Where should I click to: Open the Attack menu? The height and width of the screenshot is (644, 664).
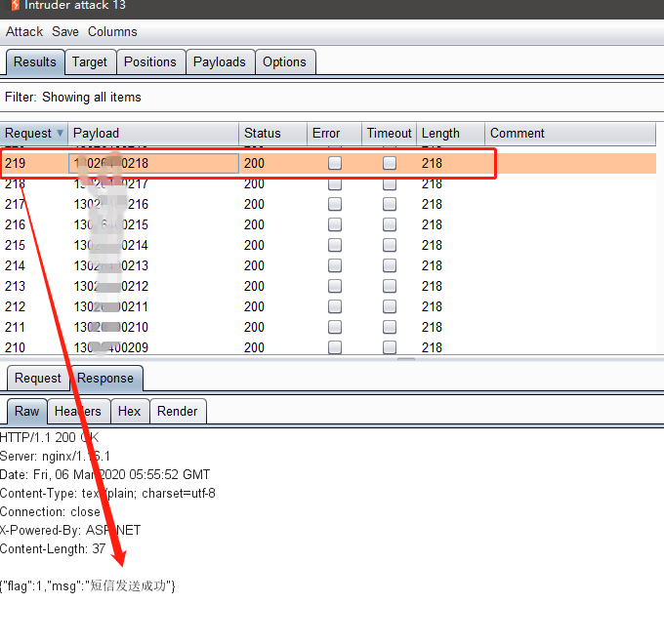click(24, 32)
